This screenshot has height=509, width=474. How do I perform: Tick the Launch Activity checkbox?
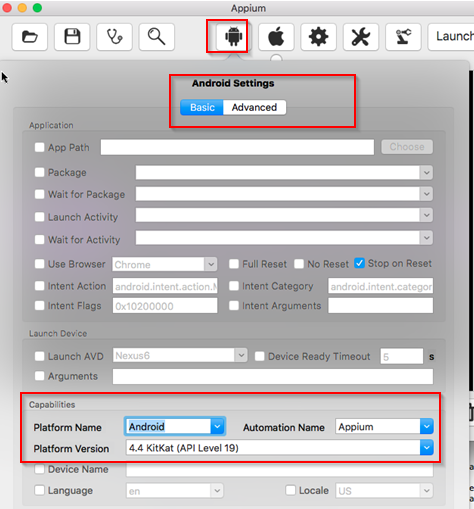click(40, 217)
